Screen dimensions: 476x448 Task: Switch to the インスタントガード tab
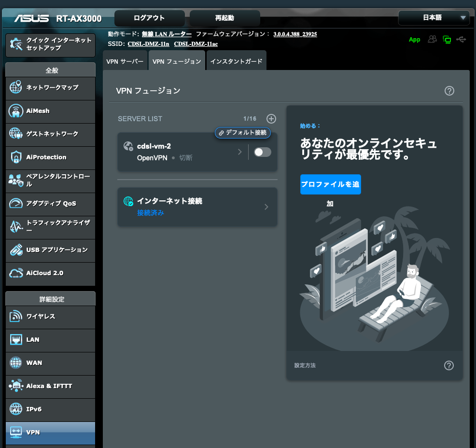tap(236, 61)
